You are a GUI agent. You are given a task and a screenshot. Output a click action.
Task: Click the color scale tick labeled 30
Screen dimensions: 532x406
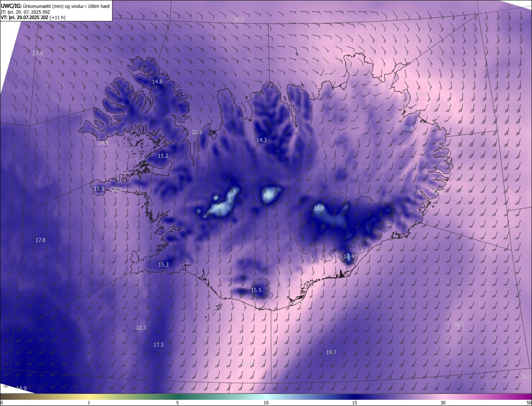pos(443,403)
